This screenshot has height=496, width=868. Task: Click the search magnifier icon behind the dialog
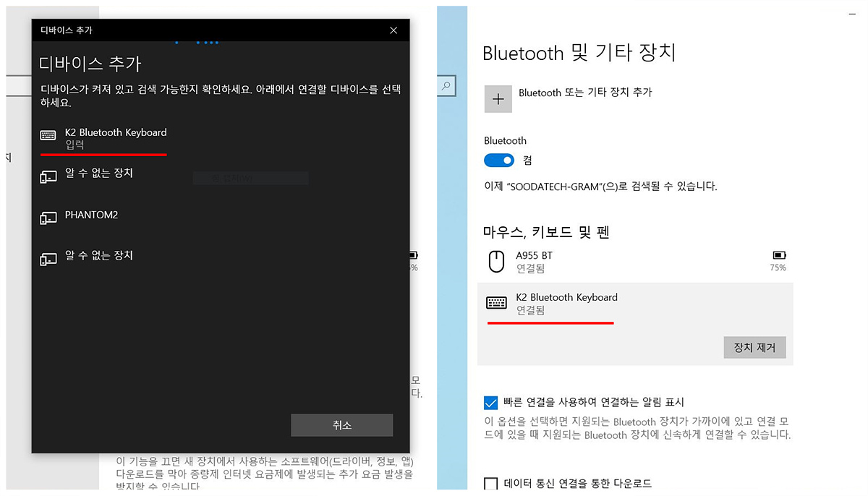447,86
